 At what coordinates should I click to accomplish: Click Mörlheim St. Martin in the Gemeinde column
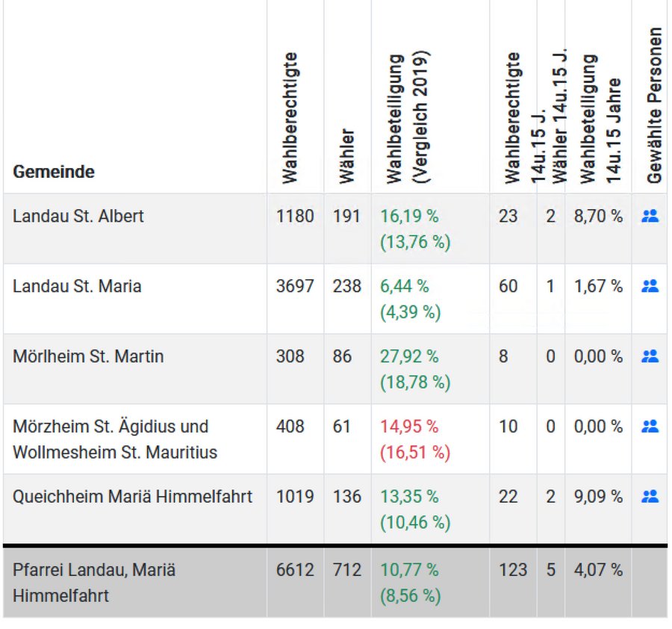pos(88,356)
